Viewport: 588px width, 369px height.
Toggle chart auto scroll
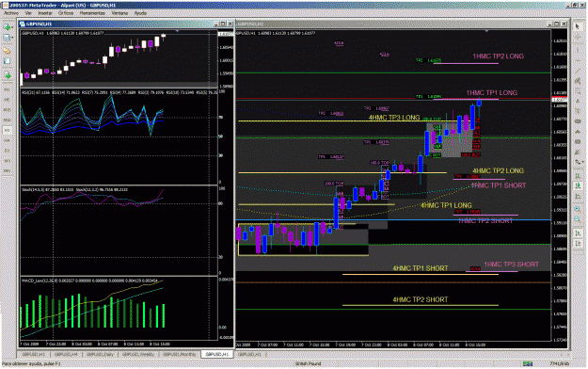coord(578,233)
